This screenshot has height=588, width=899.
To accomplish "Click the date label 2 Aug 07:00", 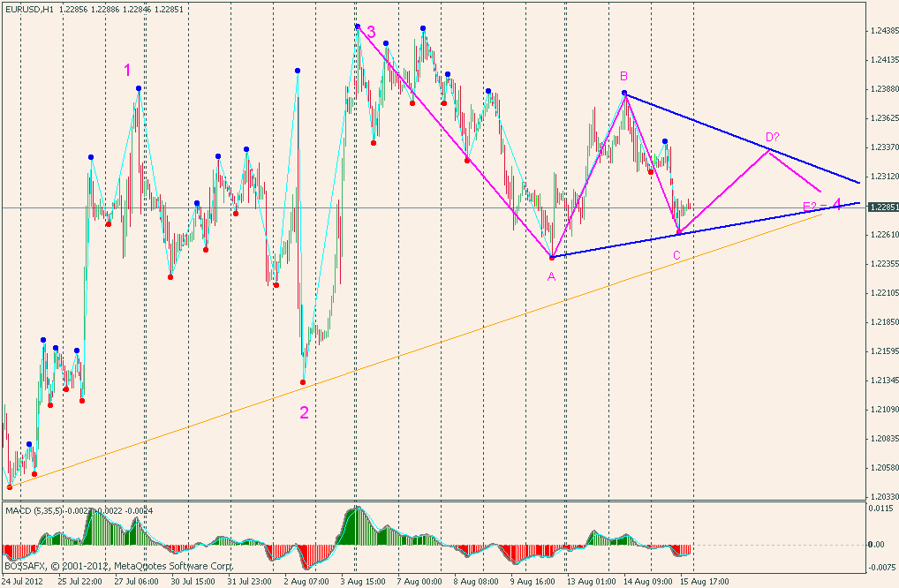I will [306, 582].
